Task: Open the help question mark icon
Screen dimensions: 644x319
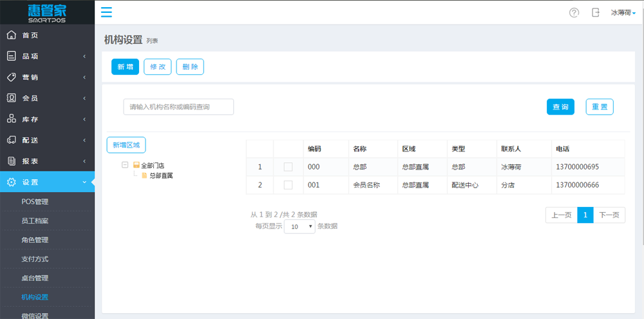Action: [x=574, y=13]
